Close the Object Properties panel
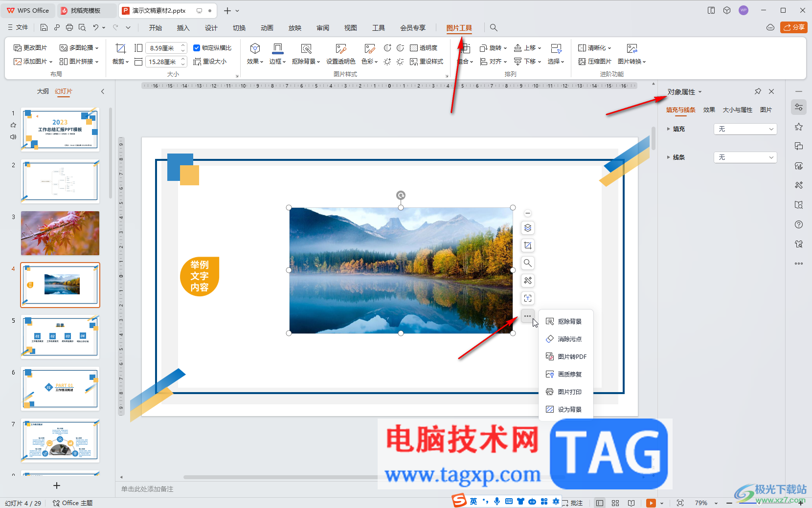Image resolution: width=812 pixels, height=508 pixels. tap(771, 91)
